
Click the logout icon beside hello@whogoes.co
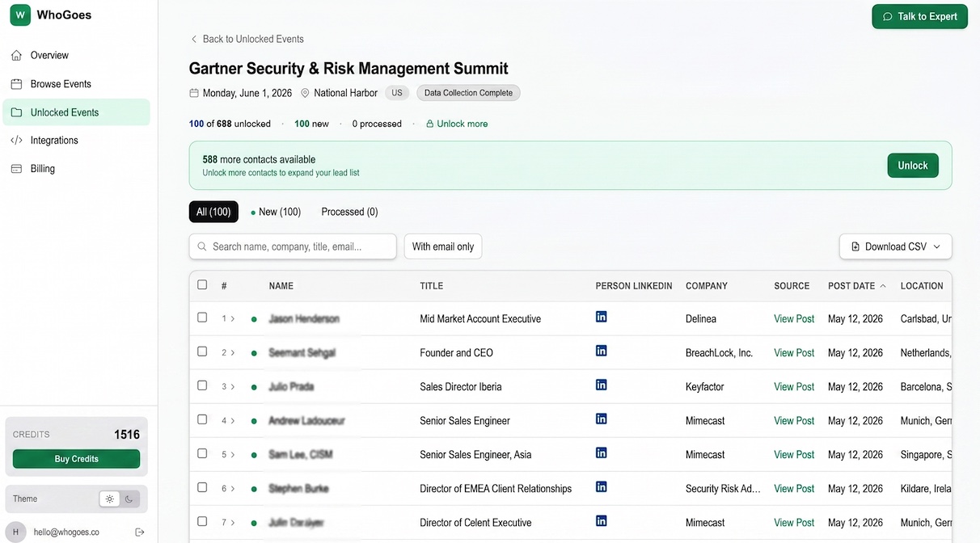pyautogui.click(x=140, y=532)
